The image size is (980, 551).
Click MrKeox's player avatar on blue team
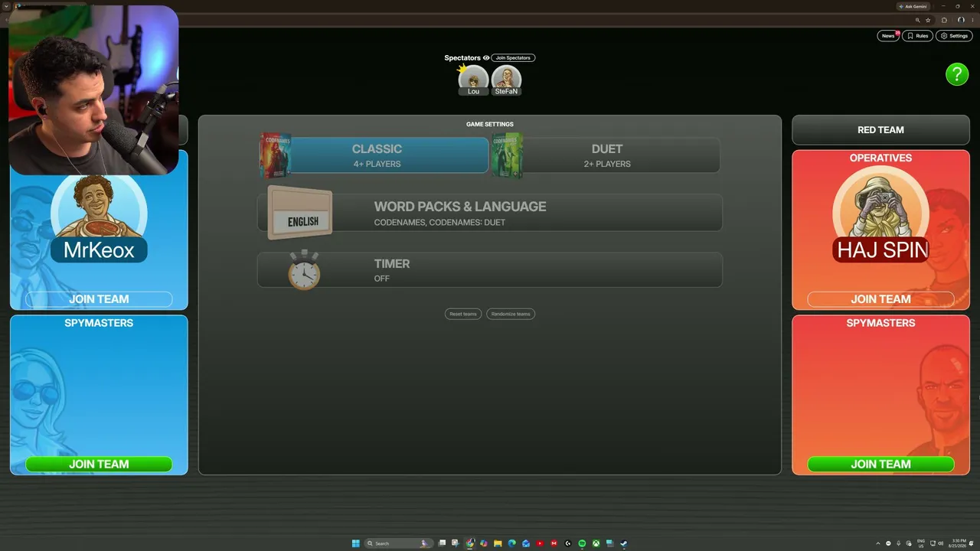[x=99, y=207]
